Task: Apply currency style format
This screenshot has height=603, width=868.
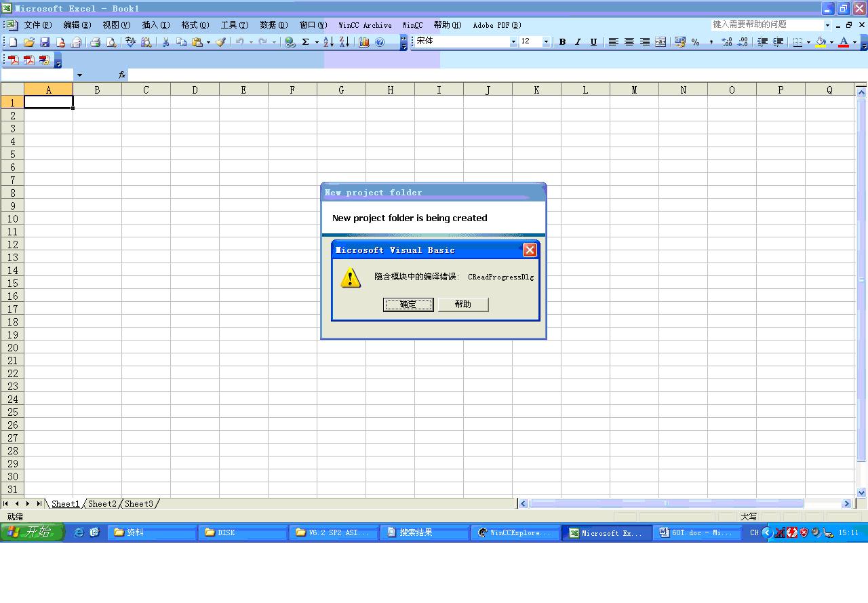Action: point(680,42)
